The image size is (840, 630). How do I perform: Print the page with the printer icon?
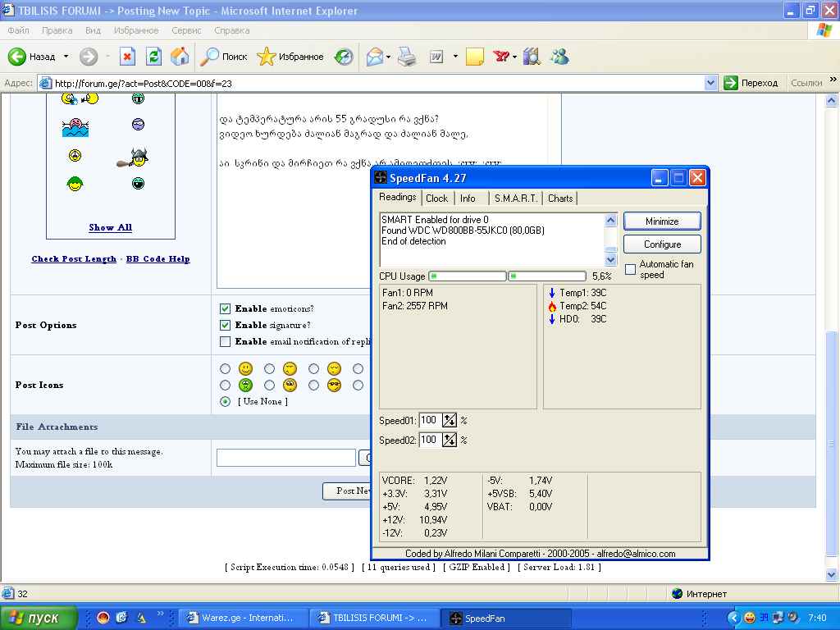[407, 57]
